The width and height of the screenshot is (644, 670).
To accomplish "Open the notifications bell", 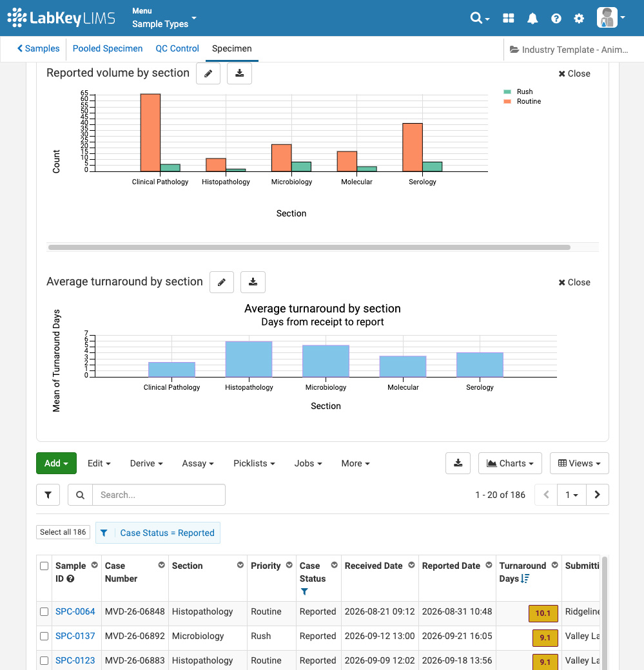I will click(x=532, y=19).
